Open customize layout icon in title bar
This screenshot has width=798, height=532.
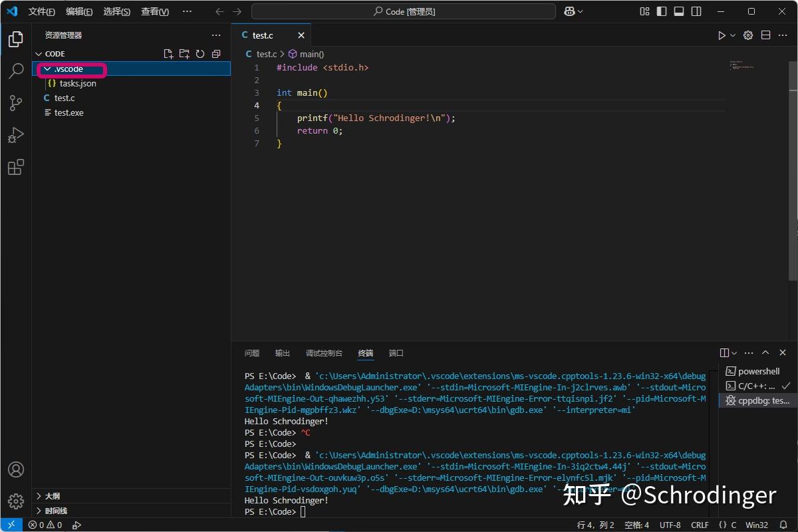pos(644,11)
